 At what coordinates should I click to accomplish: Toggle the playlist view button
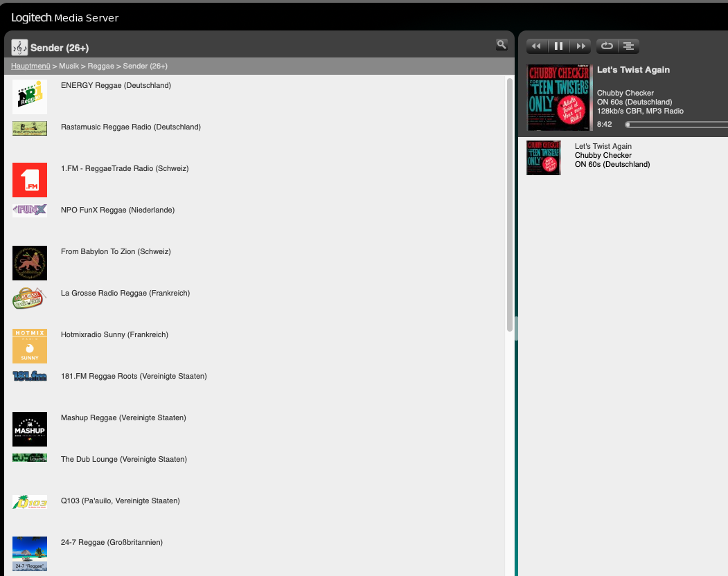[629, 46]
